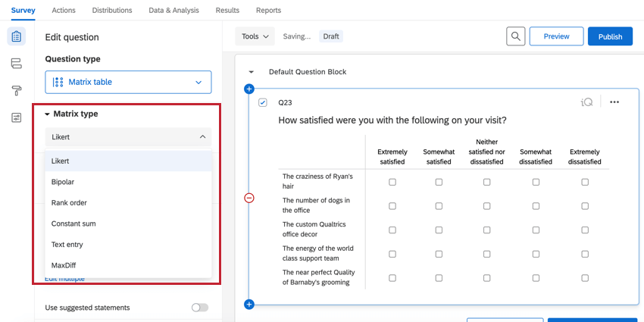The image size is (644, 322).
Task: Open survey flow icon in sidebar
Action: point(17,64)
